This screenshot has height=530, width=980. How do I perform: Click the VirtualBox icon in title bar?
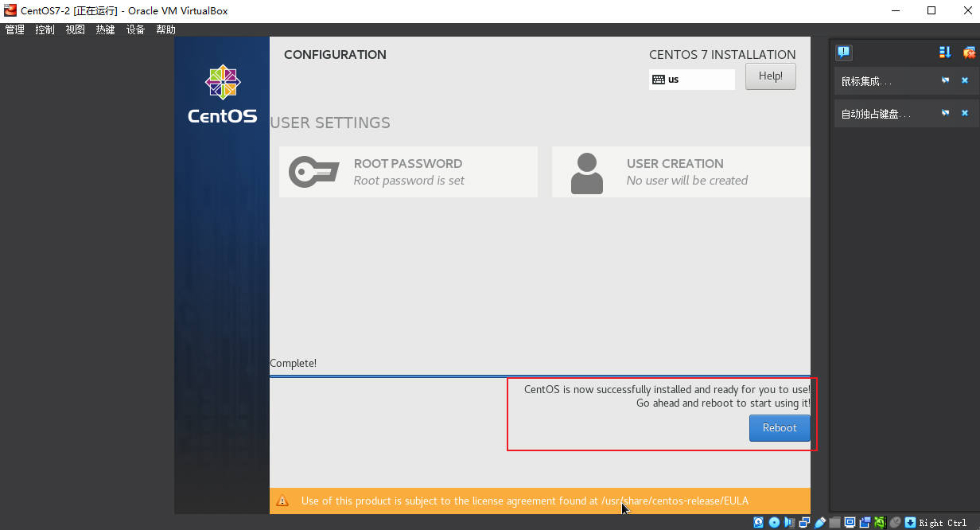[10, 10]
